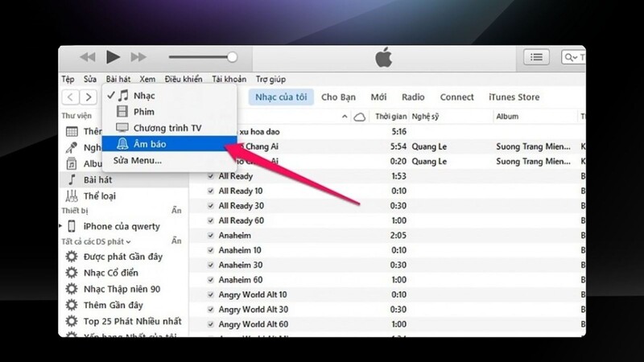
Task: Click the search field magnifier
Action: coord(569,57)
